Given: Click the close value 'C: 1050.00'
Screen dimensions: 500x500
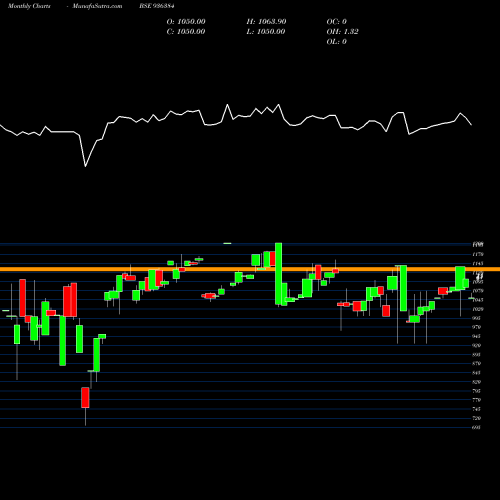Looking at the screenshot, I should point(186,32).
